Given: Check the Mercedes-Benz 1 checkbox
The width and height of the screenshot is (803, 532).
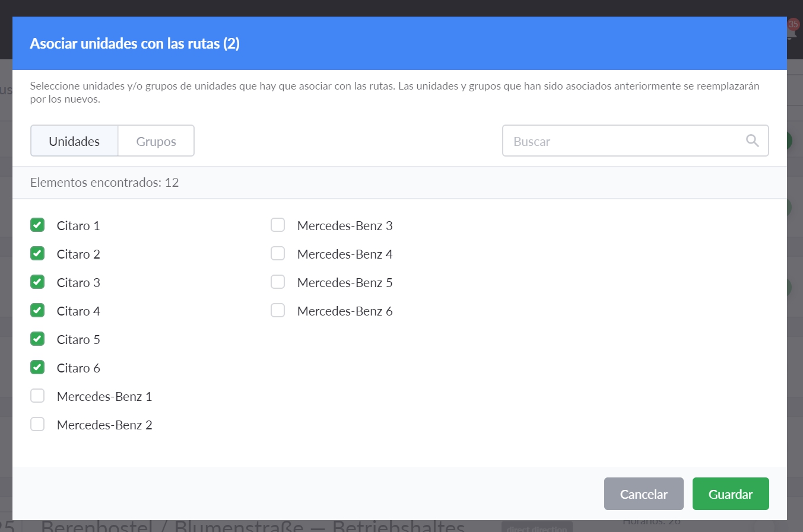Looking at the screenshot, I should pos(37,396).
